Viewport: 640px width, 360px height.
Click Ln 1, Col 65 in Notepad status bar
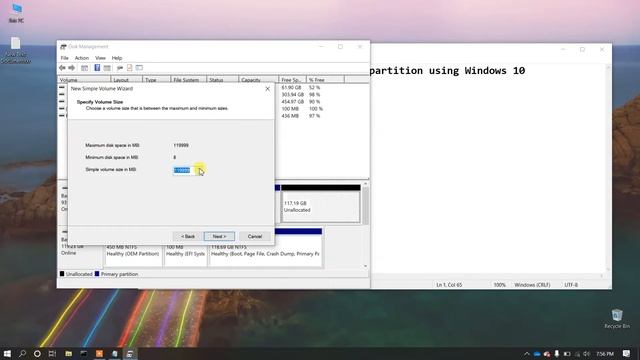(x=449, y=285)
